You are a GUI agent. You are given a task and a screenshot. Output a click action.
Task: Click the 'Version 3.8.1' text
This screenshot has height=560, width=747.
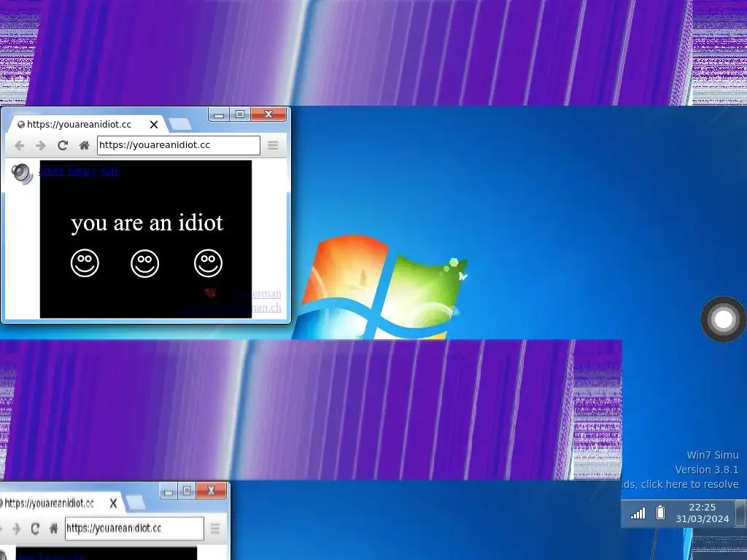[707, 470]
